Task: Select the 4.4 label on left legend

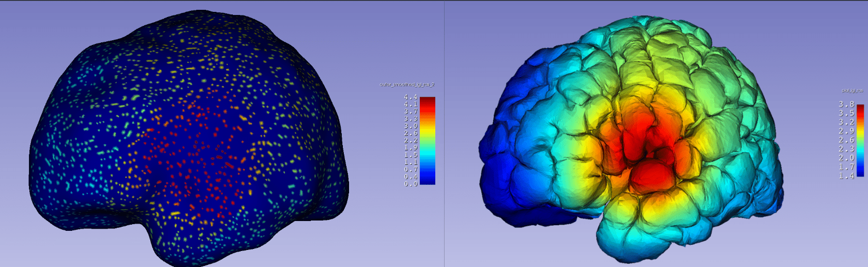Action: (411, 97)
